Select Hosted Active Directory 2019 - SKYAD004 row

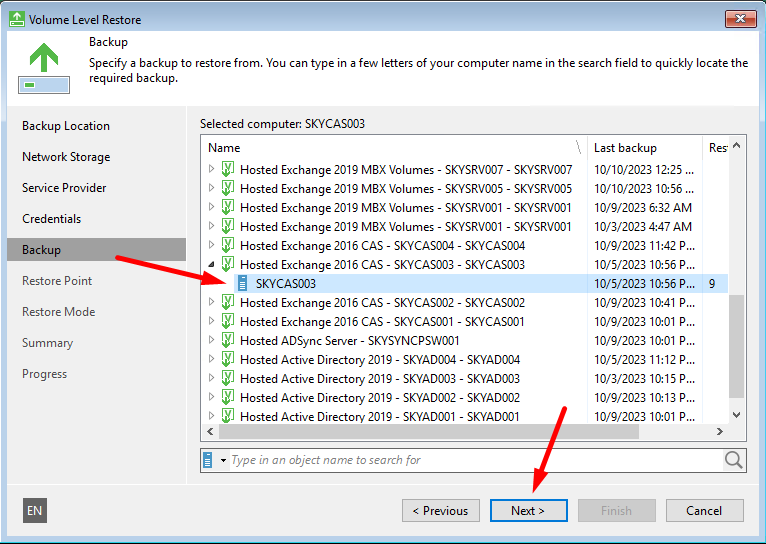pyautogui.click(x=380, y=360)
